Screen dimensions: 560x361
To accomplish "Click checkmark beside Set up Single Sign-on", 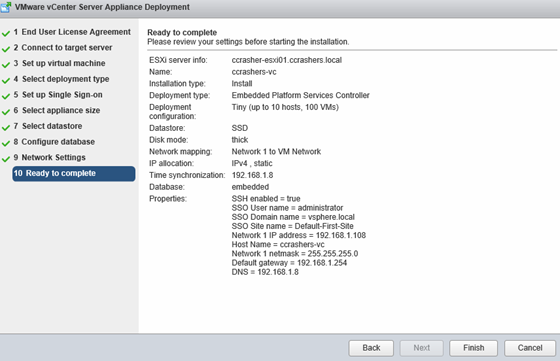I will click(6, 96).
